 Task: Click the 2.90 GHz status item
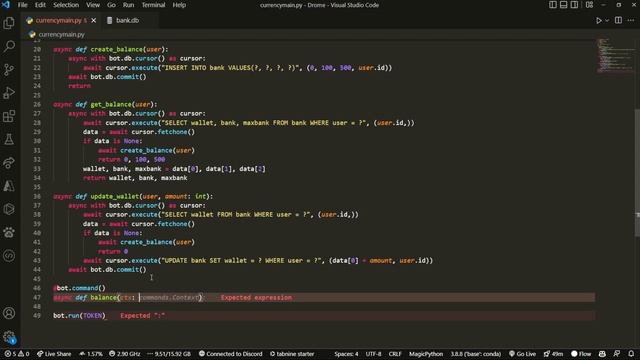(x=124, y=354)
